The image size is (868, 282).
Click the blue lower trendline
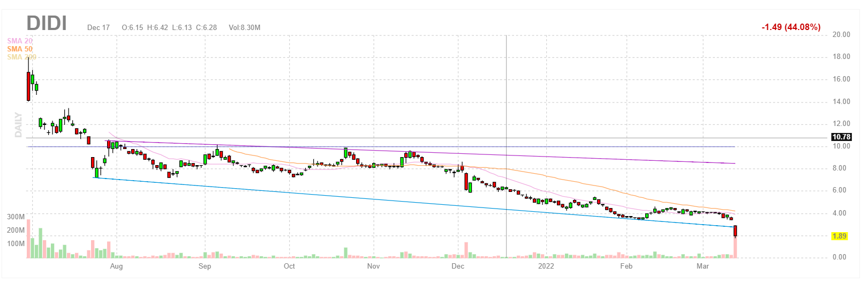tap(415, 202)
